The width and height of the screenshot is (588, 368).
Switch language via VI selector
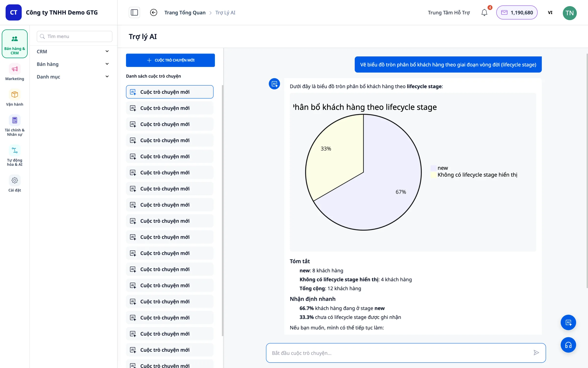(550, 13)
